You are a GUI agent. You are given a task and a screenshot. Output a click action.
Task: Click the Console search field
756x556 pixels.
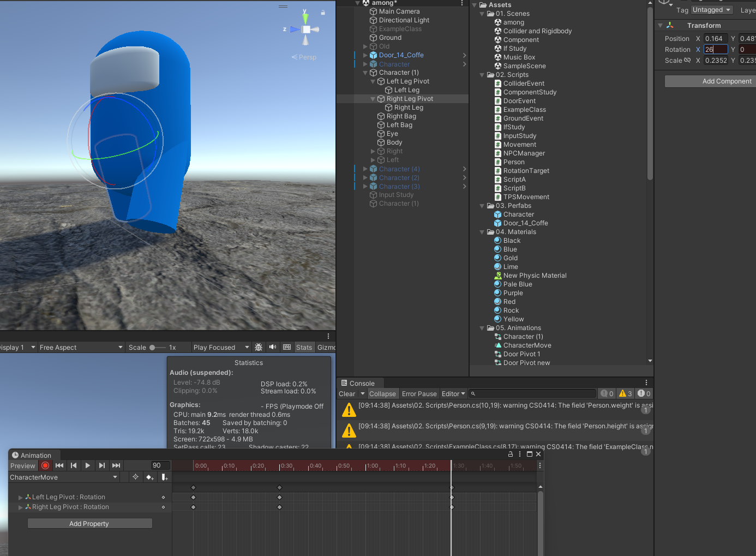(x=532, y=393)
